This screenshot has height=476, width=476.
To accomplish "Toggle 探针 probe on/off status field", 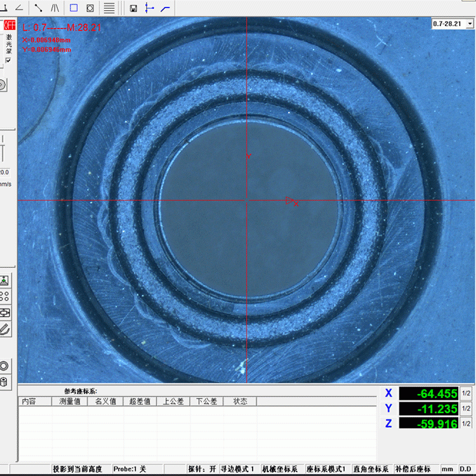I will pyautogui.click(x=202, y=469).
